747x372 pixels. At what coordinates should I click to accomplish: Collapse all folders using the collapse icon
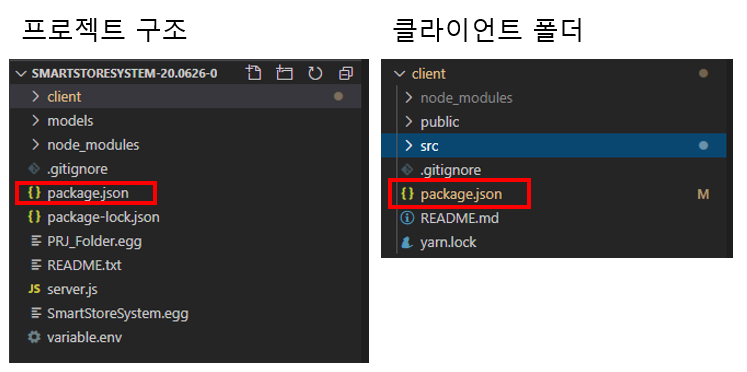click(345, 73)
